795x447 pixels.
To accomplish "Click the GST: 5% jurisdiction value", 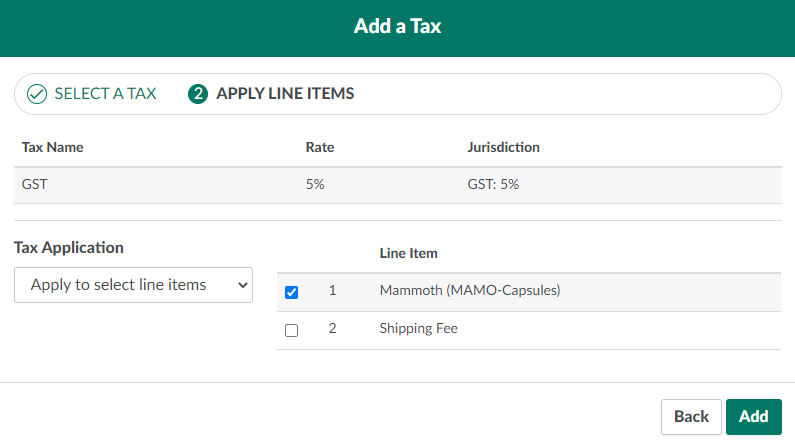I will [493, 184].
